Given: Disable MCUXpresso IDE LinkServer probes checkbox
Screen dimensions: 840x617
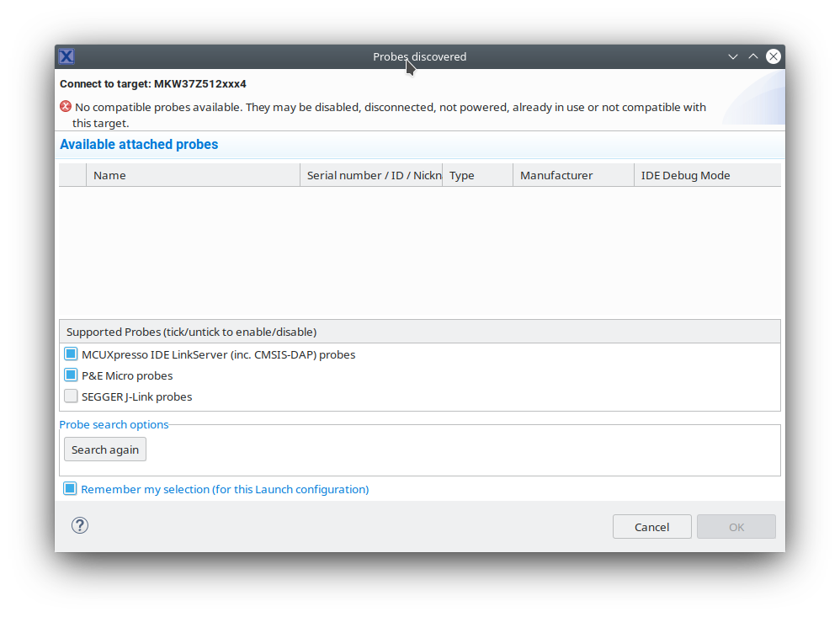Looking at the screenshot, I should [71, 354].
